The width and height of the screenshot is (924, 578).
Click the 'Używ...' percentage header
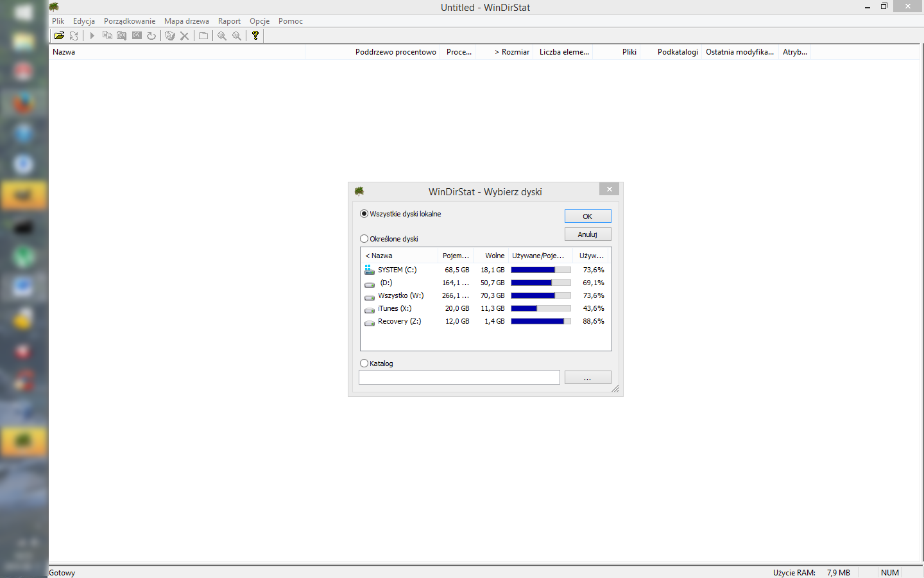(592, 256)
